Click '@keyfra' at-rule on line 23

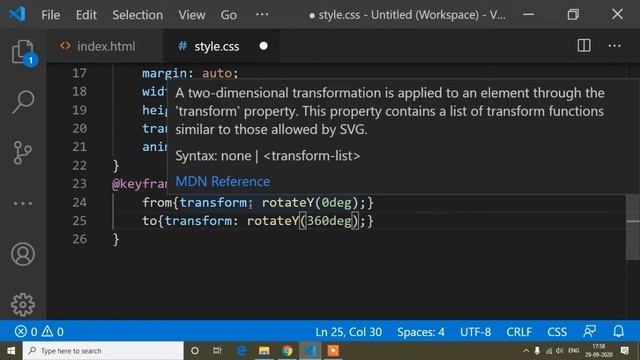click(140, 184)
